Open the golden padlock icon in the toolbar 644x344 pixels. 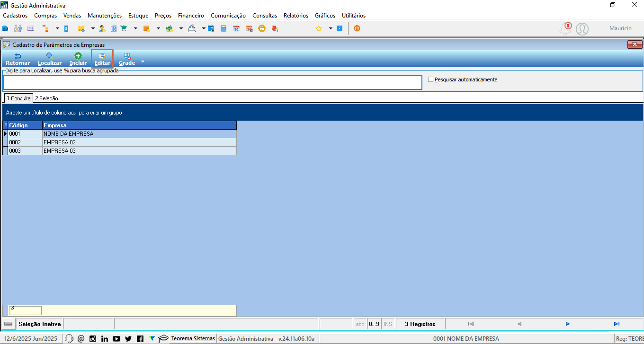261,28
